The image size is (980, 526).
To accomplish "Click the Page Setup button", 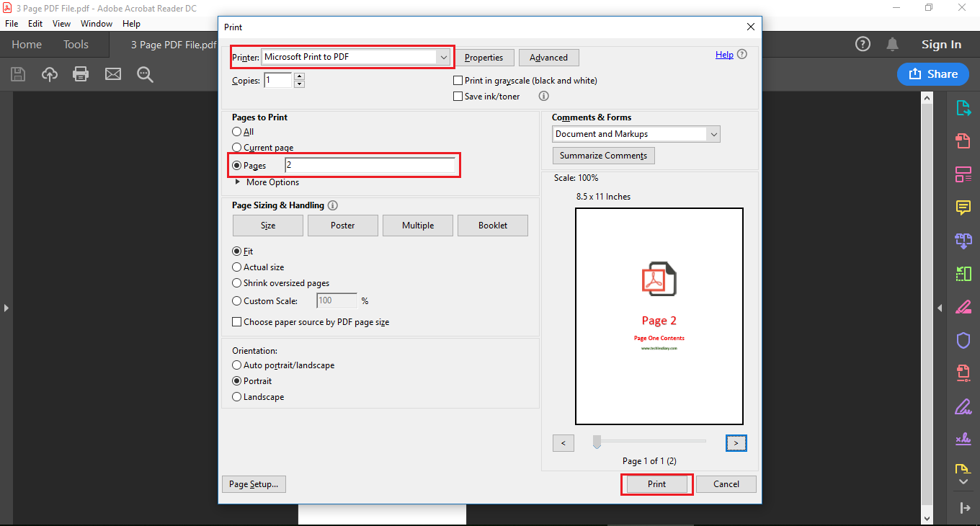I will pos(254,484).
